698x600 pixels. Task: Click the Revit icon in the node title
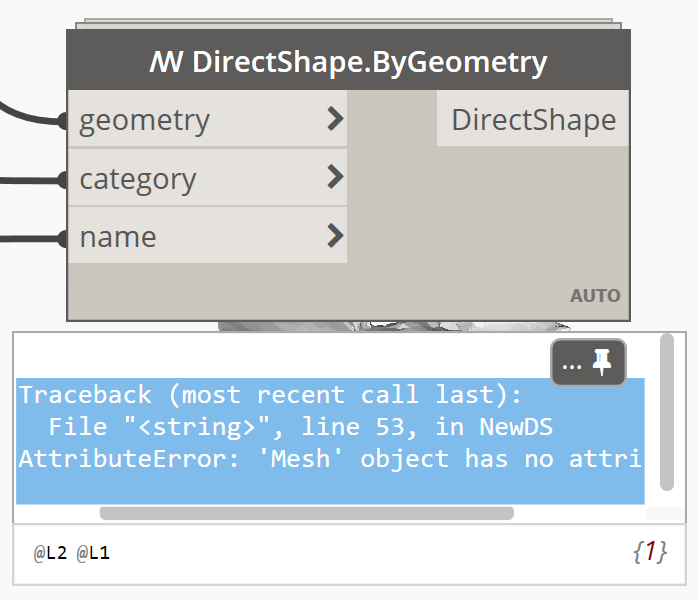[x=165, y=63]
